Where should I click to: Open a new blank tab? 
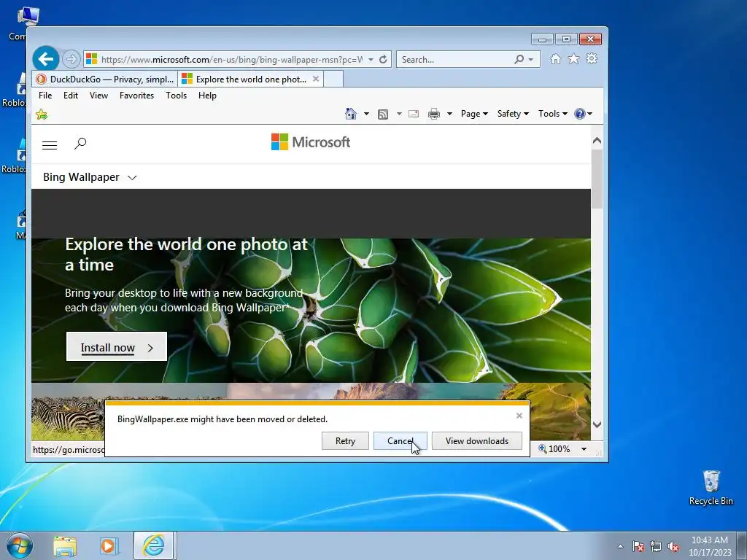tap(333, 79)
